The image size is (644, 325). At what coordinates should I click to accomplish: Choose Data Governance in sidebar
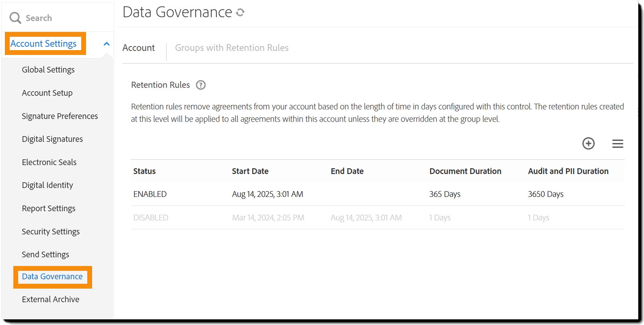tap(52, 276)
